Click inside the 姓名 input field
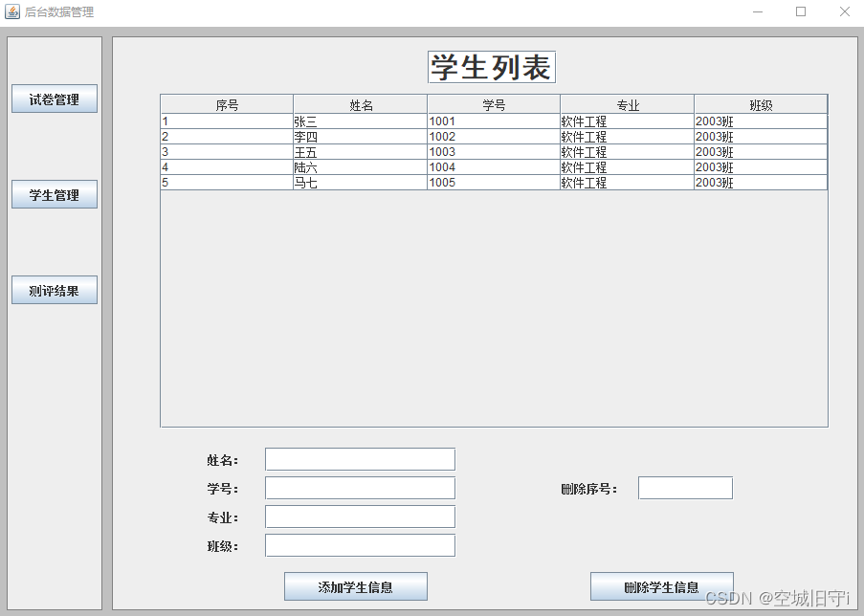The width and height of the screenshot is (864, 616). point(359,459)
